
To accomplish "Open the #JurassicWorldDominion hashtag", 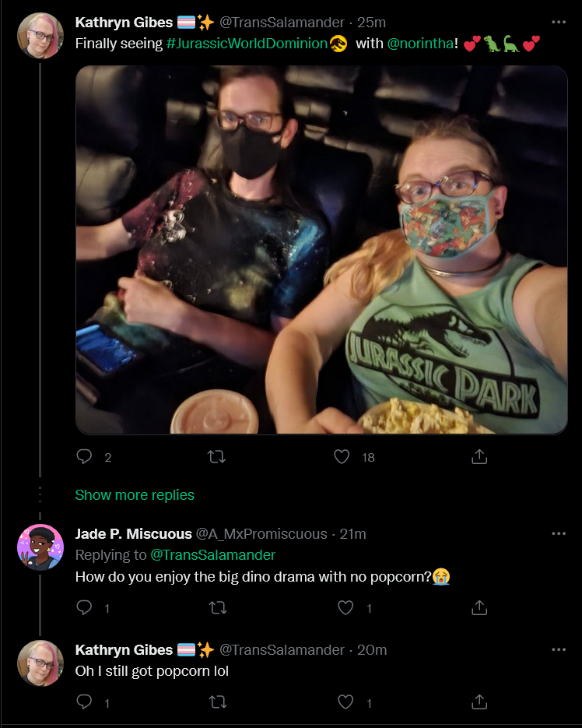I will point(247,44).
